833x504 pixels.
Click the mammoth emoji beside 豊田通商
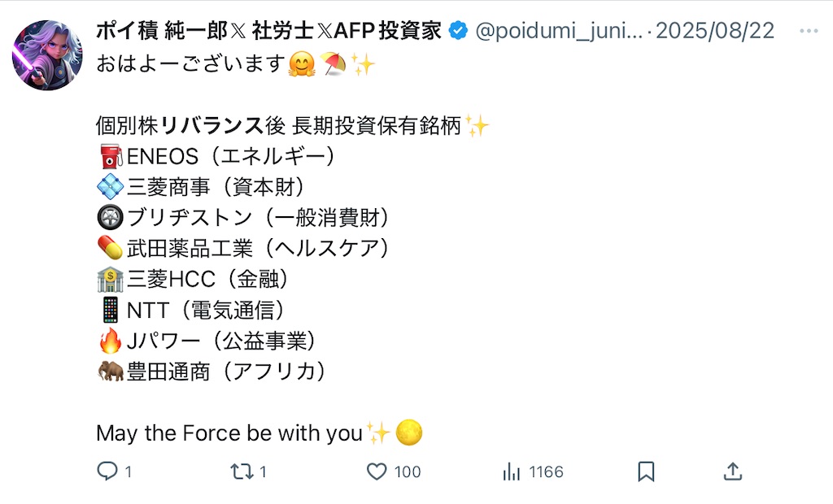(110, 371)
